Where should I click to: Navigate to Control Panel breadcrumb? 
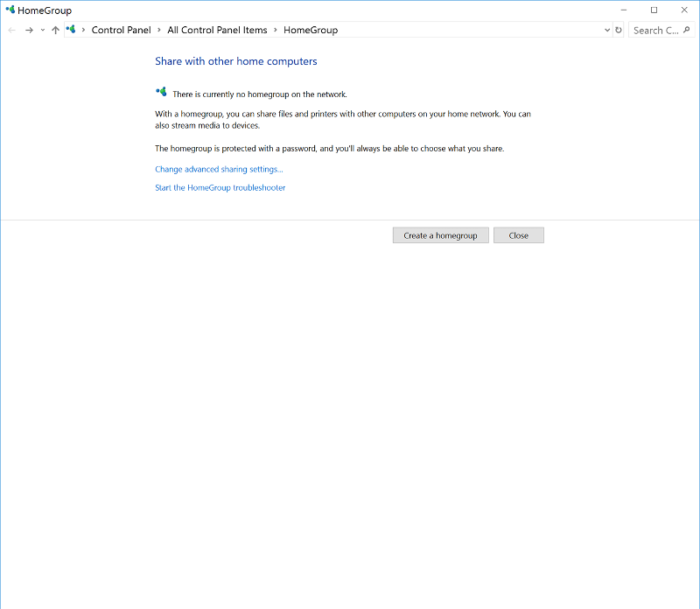point(121,30)
